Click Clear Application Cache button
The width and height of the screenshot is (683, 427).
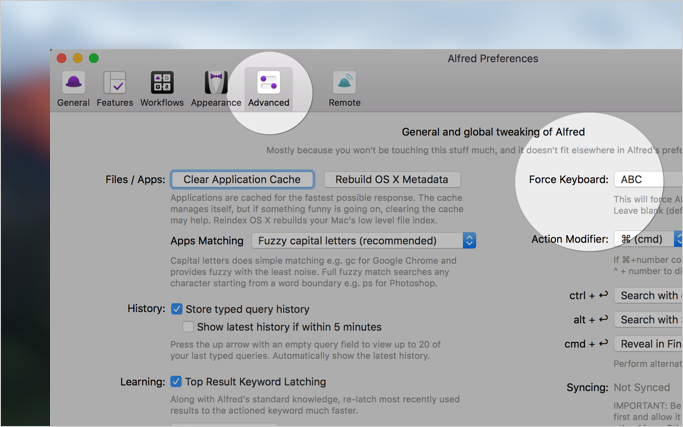242,180
